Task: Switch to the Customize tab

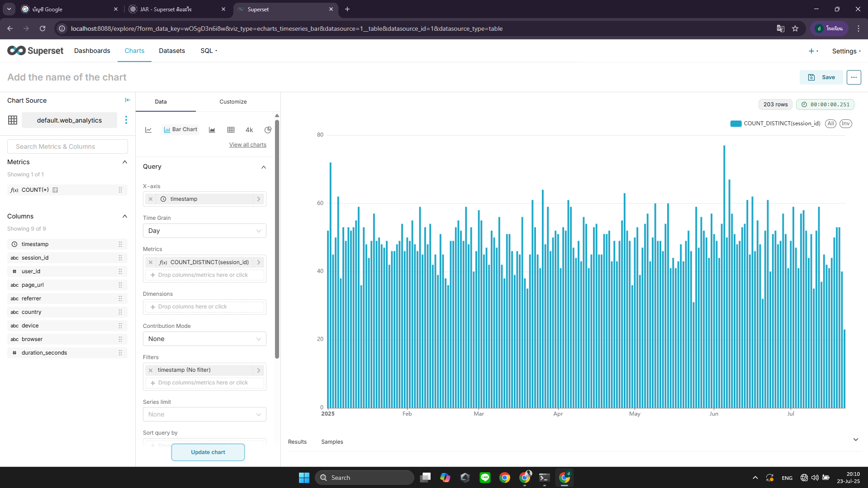Action: coord(232,101)
